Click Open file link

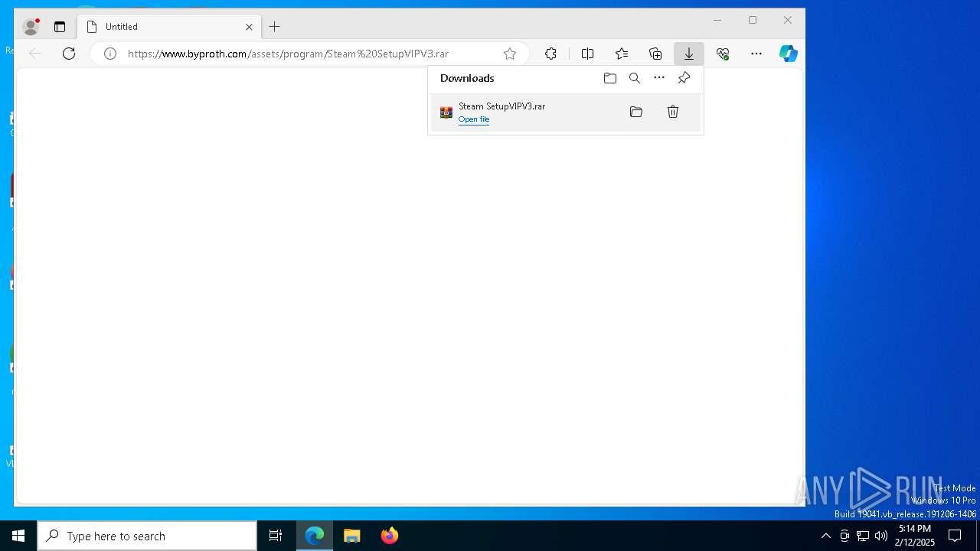(474, 119)
